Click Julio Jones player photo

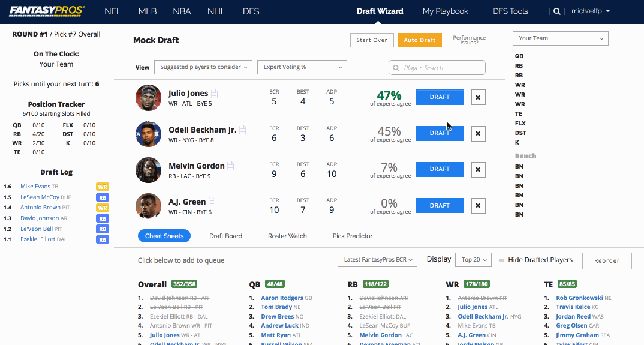pos(149,98)
